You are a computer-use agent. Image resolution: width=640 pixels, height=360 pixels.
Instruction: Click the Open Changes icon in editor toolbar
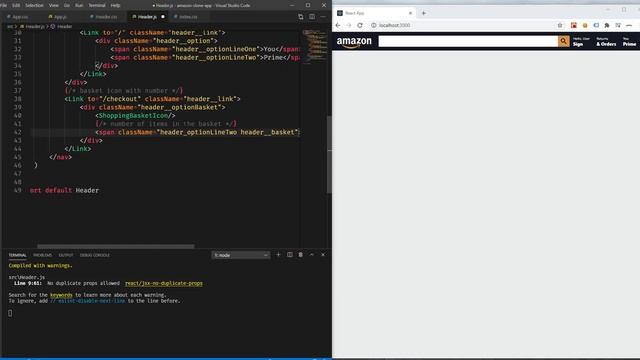click(x=301, y=17)
